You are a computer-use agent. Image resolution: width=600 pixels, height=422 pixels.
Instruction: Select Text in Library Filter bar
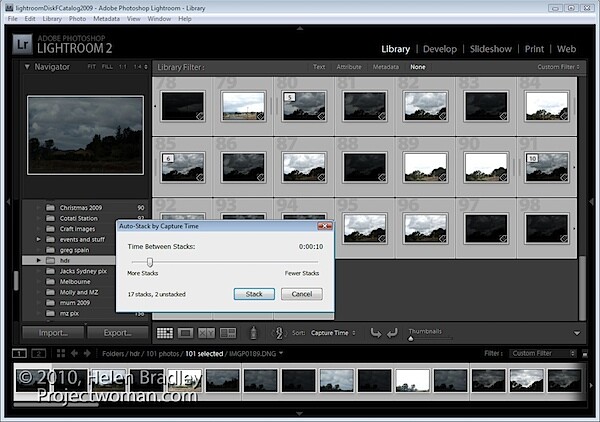click(319, 67)
